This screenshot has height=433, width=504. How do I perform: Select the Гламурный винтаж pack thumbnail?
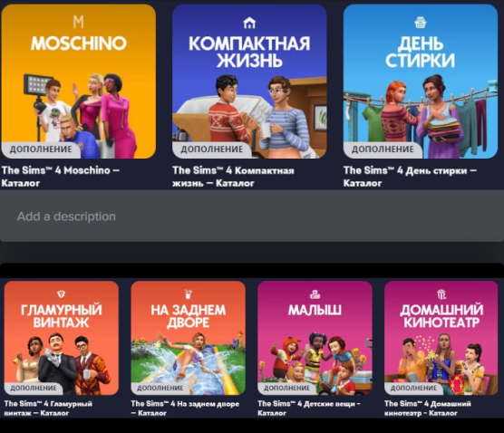(x=62, y=338)
